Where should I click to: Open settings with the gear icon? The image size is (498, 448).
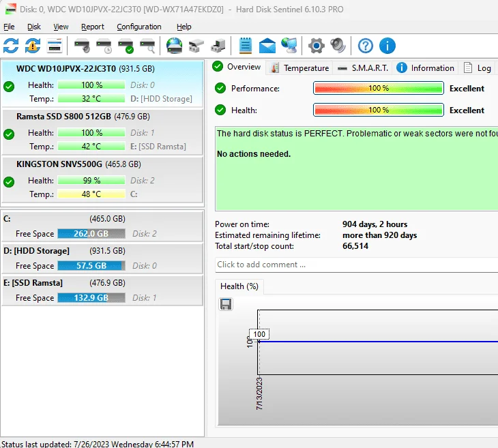point(317,46)
